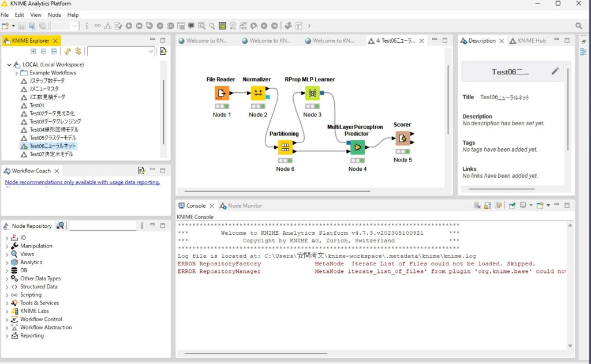Screen dimensions: 591x364
Task: Open the zoom level dropdown in toolbar
Action: 74,26
